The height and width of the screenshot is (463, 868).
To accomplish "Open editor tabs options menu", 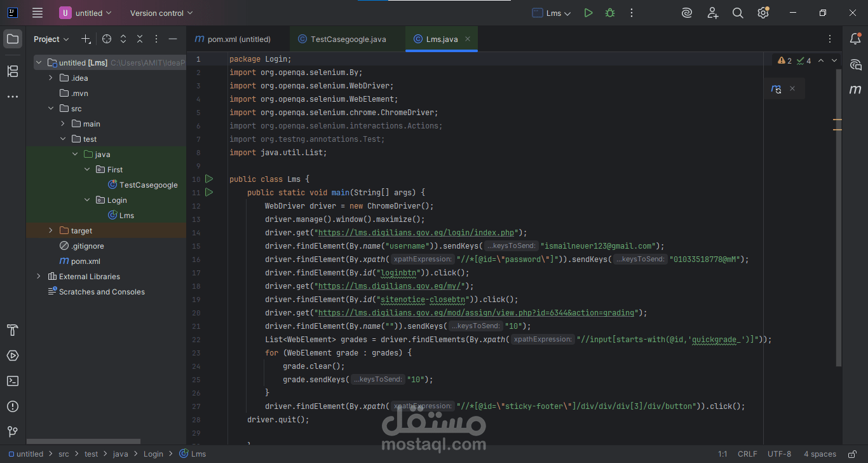I will tap(830, 39).
